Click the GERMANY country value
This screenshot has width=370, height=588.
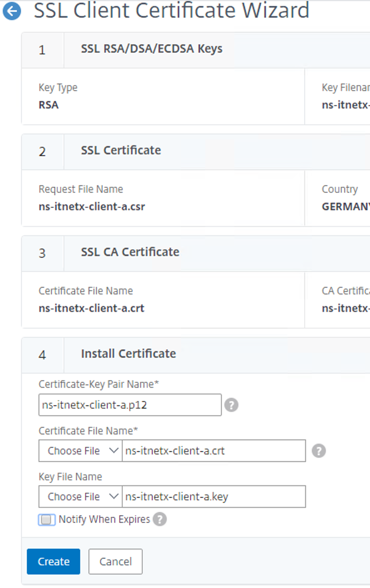(345, 207)
